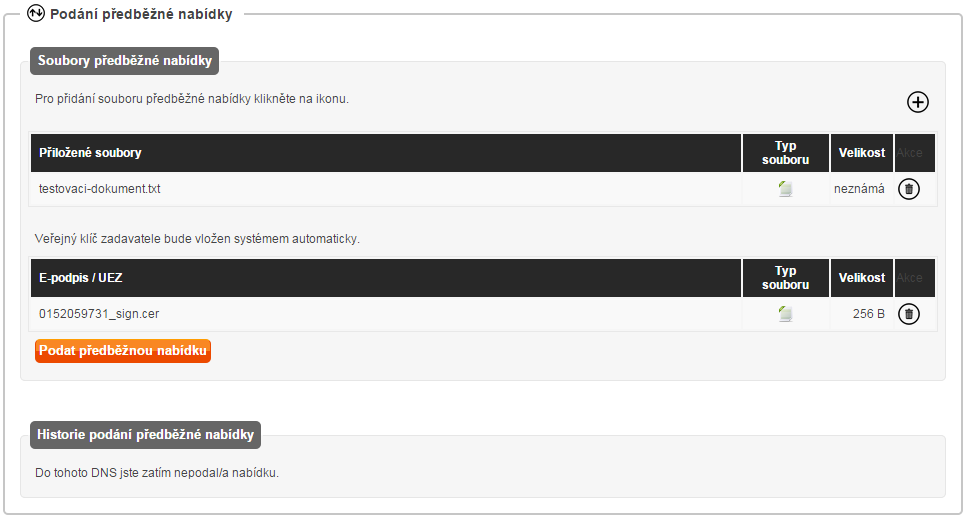
Task: Delete testovaci-dokument.txt with its trash icon
Action: tap(909, 189)
